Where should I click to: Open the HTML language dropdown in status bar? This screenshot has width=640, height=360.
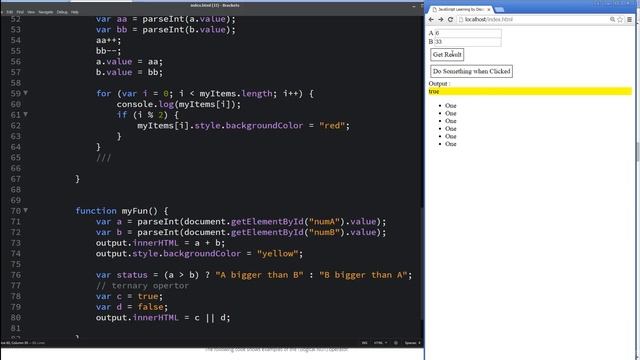point(380,343)
